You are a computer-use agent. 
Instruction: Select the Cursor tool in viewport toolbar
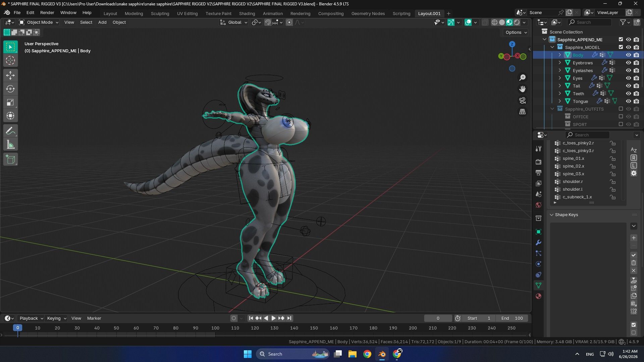point(10,60)
